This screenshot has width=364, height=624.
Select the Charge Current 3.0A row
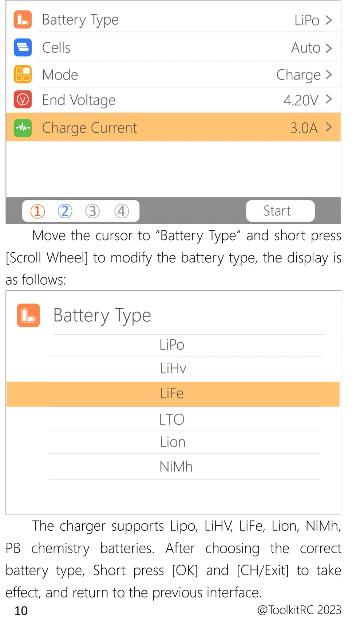[x=173, y=128]
